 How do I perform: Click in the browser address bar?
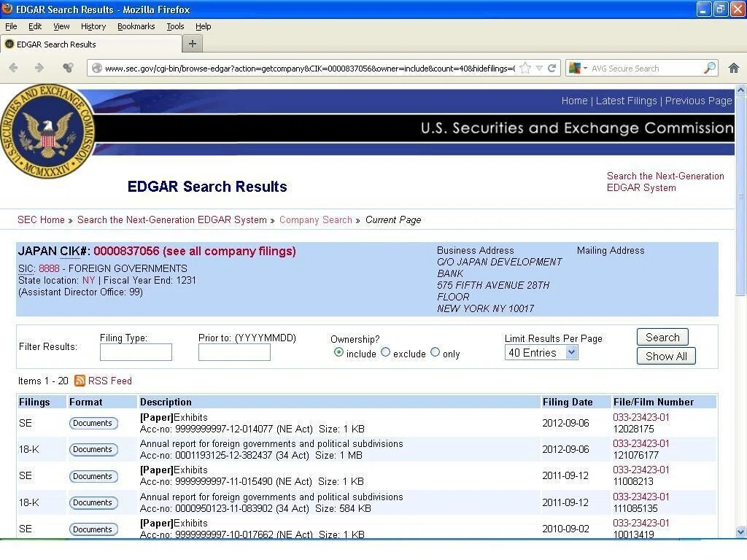(309, 68)
